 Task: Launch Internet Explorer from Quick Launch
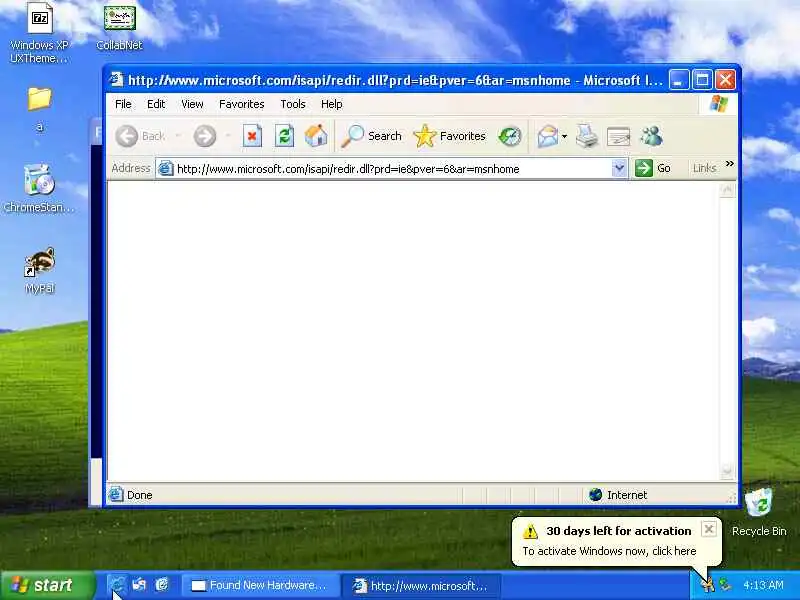click(x=162, y=584)
